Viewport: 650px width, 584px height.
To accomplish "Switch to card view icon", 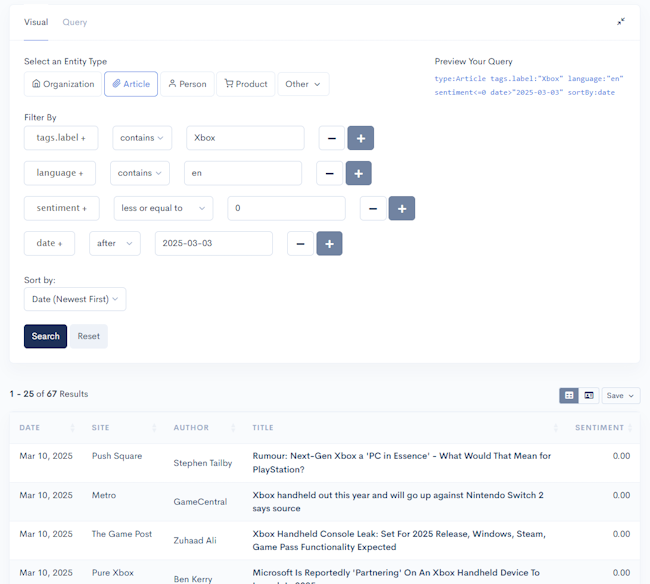I will pos(589,395).
